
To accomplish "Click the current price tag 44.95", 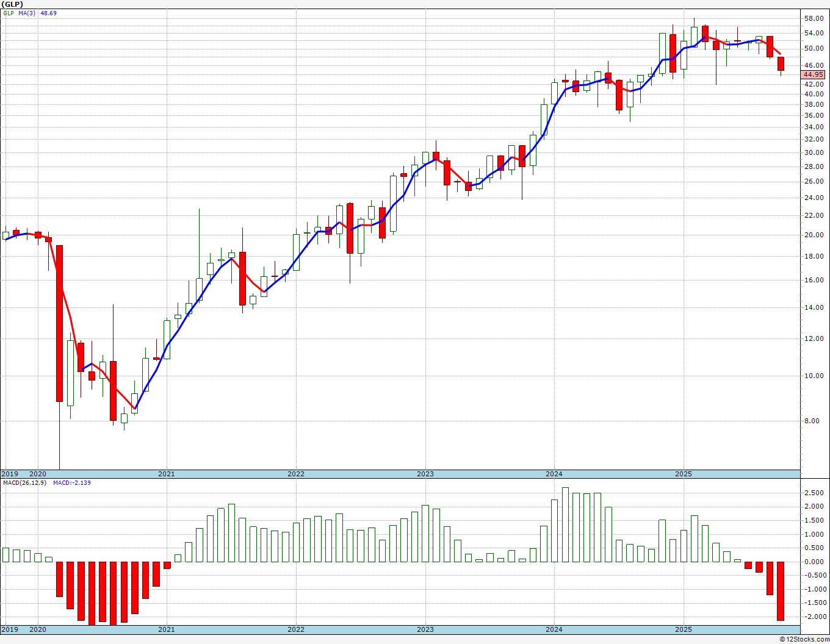I will click(x=814, y=74).
